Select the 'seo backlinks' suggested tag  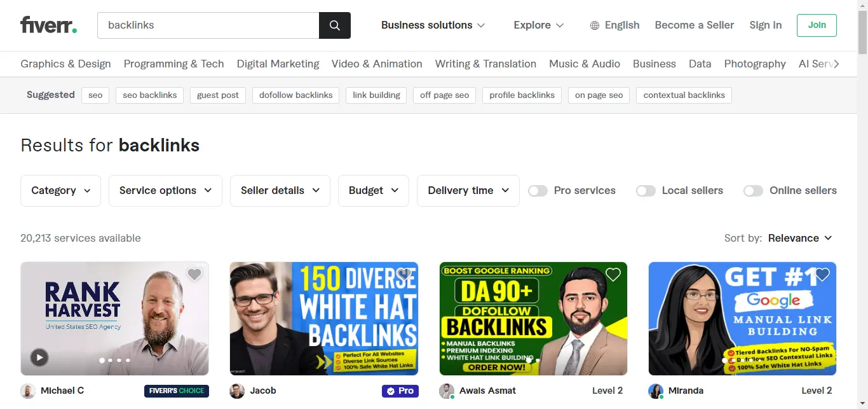click(150, 95)
